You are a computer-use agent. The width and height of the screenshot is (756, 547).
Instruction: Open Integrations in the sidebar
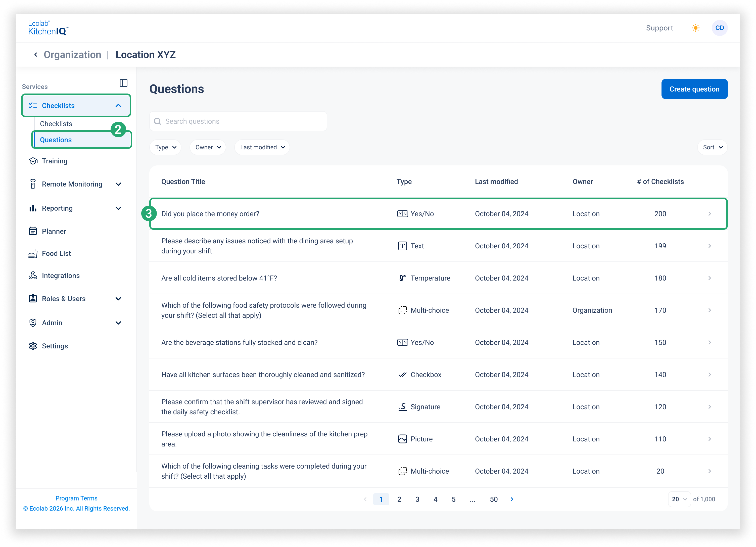(x=61, y=276)
